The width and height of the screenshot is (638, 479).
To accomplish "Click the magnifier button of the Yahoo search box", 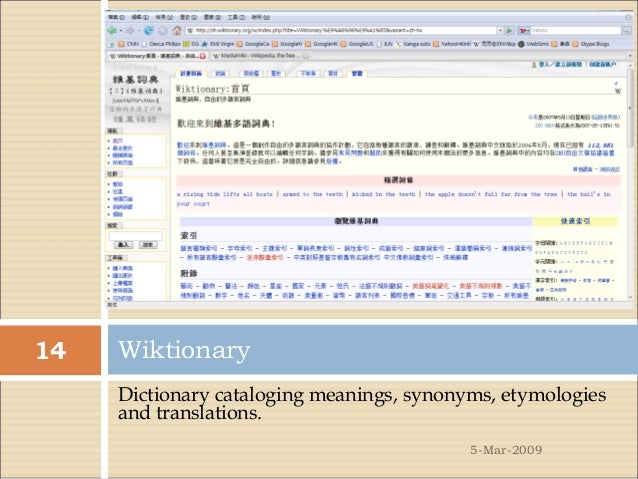I will point(625,31).
